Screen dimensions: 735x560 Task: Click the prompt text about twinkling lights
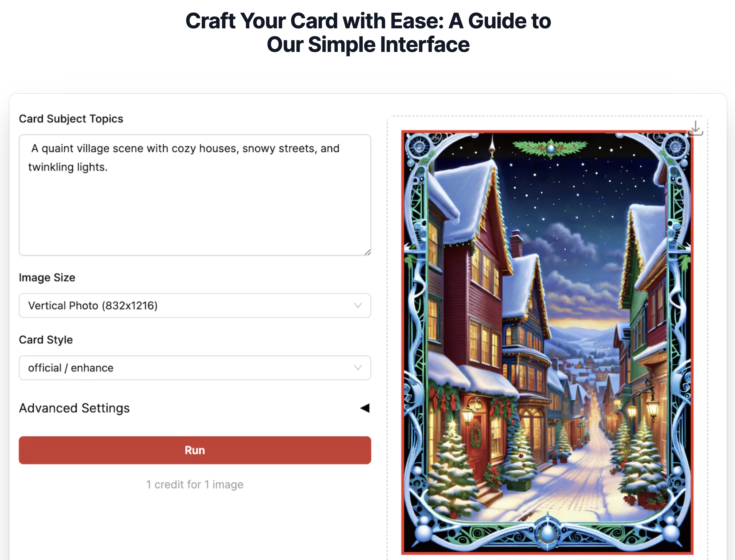(184, 157)
